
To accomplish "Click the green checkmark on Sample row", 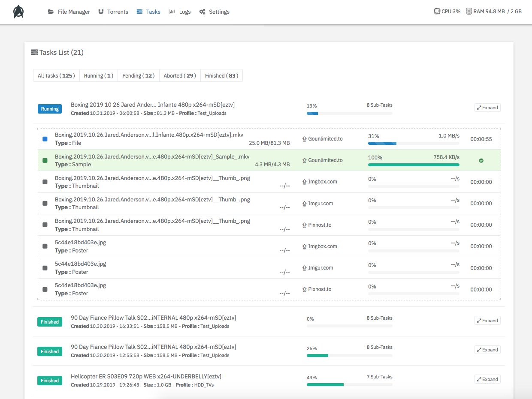I will coord(481,160).
